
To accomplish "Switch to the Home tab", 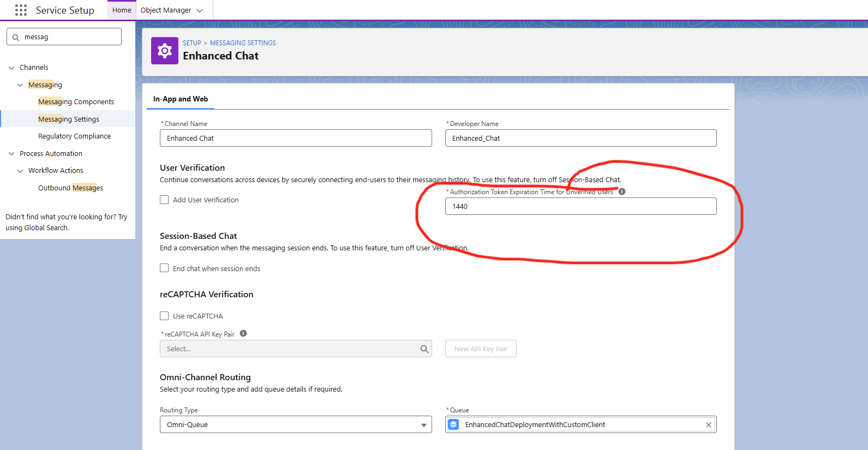I will pos(122,10).
